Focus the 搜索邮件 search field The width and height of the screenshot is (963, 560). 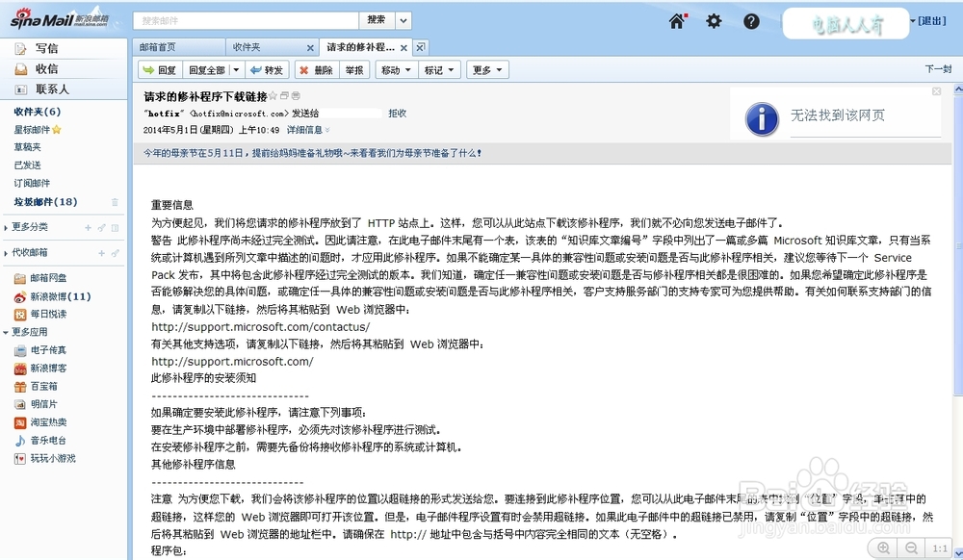[246, 20]
